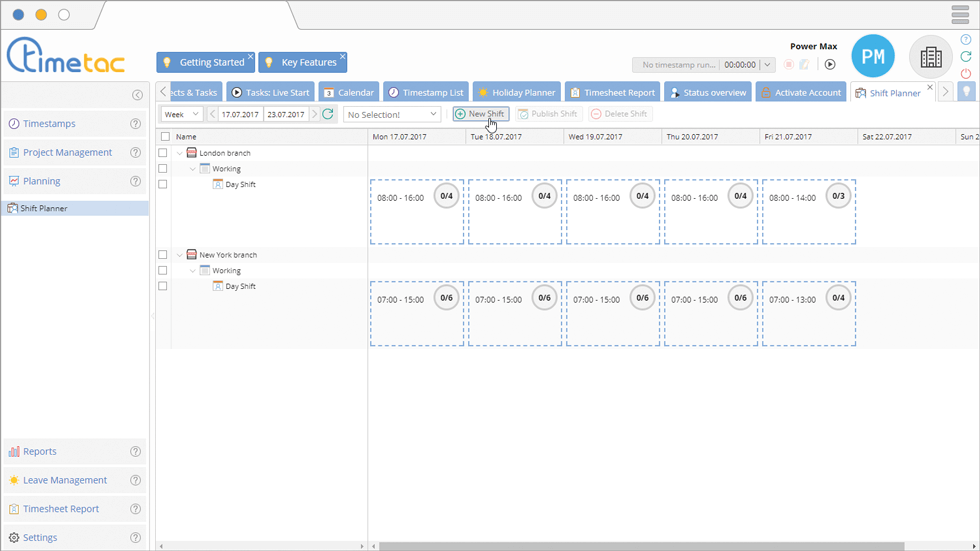Click the green refresh icon beside dates
Image resolution: width=980 pixels, height=551 pixels.
[x=327, y=114]
